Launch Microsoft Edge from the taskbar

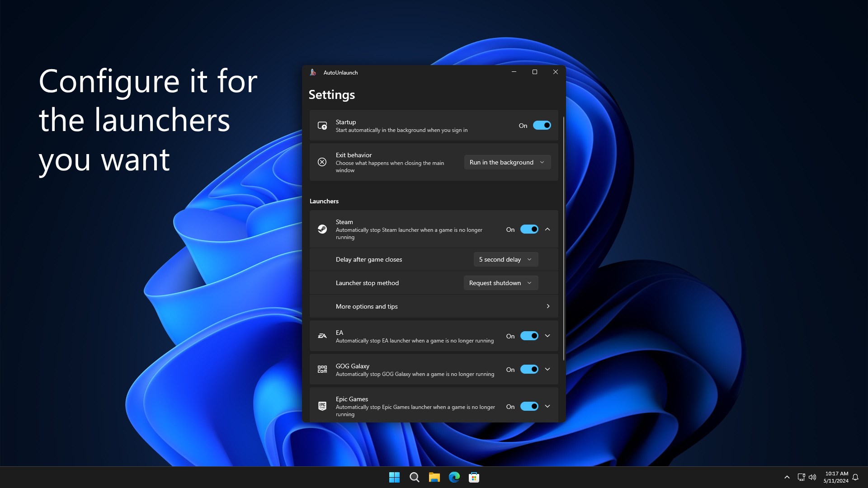click(x=454, y=477)
